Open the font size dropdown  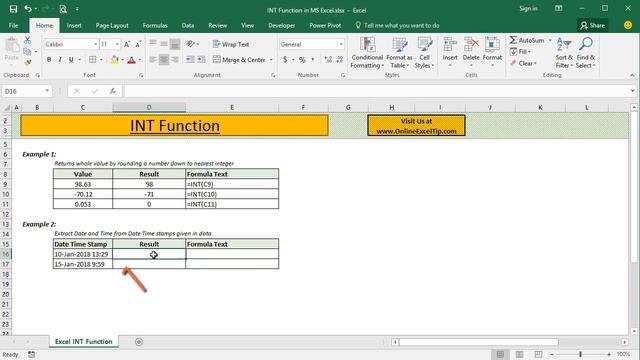[x=117, y=44]
